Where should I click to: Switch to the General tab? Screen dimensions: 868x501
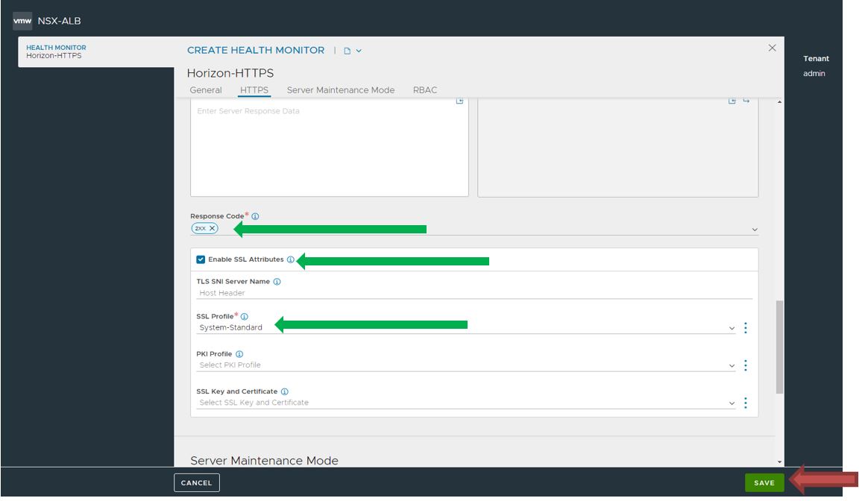click(x=205, y=89)
